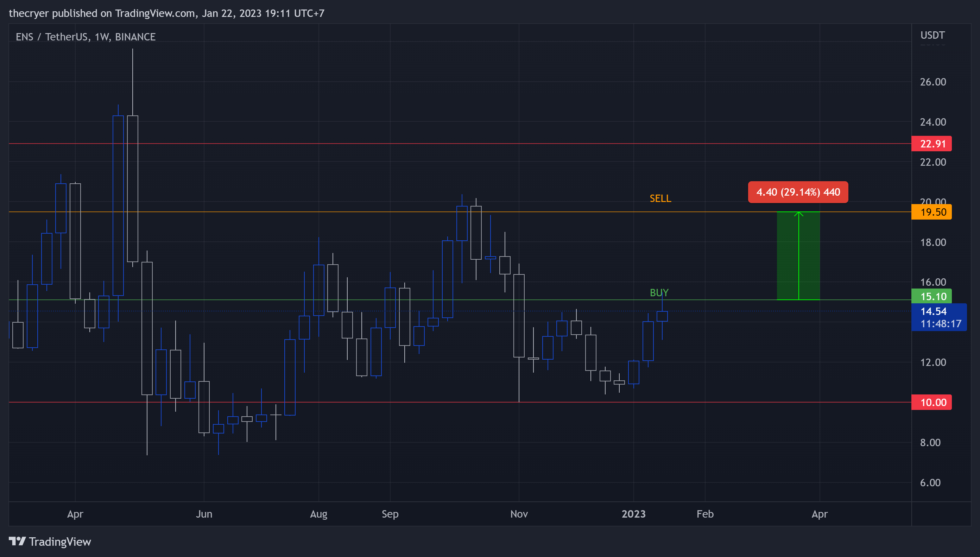
Task: Click the 24.00 price axis value
Action: 933,122
